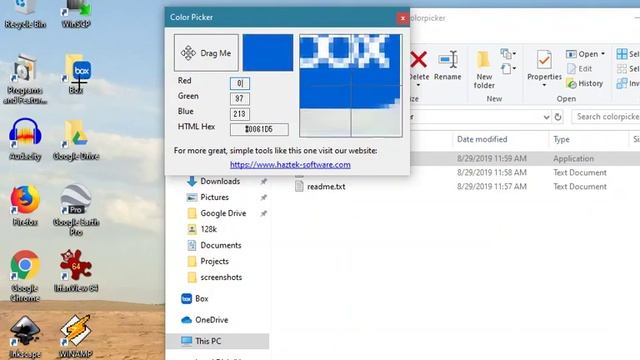640x360 pixels.
Task: Open the Inkscape desktop icon
Action: coord(25,337)
